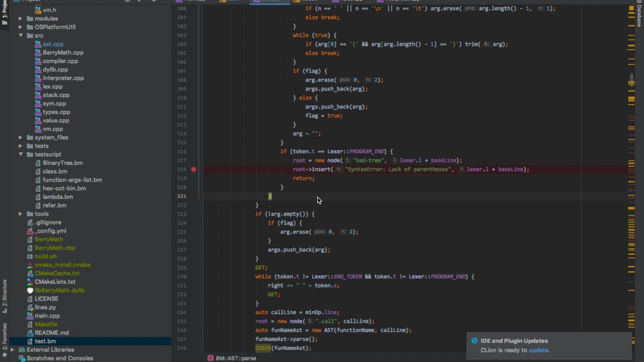Expand External Libraries node
Screen dimensions: 644x362
pyautogui.click(x=12, y=350)
